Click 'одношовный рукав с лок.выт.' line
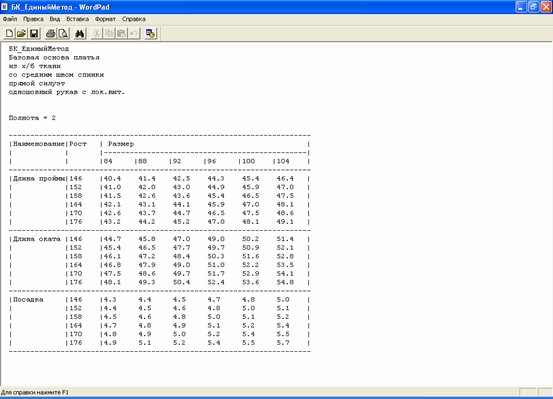This screenshot has height=399, width=553. pos(67,92)
